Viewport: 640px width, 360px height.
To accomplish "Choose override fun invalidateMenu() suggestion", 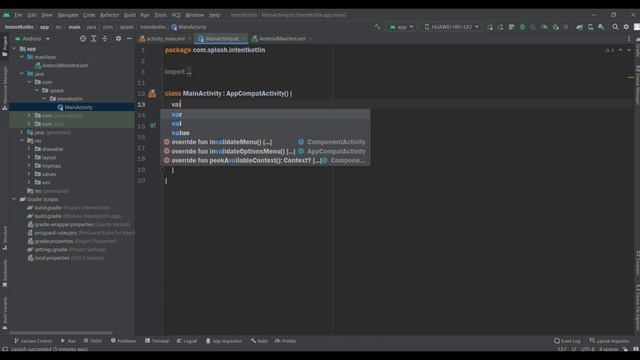I will coord(265,142).
